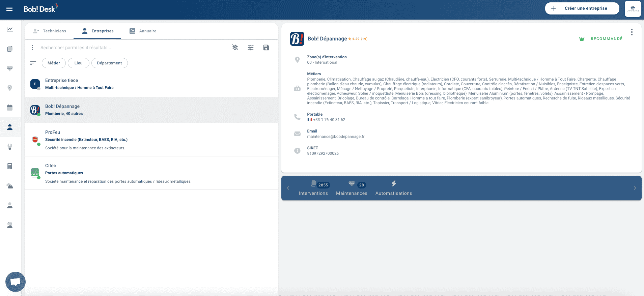The width and height of the screenshot is (644, 296).
Task: Open the account logo button top right
Action: [x=633, y=8]
